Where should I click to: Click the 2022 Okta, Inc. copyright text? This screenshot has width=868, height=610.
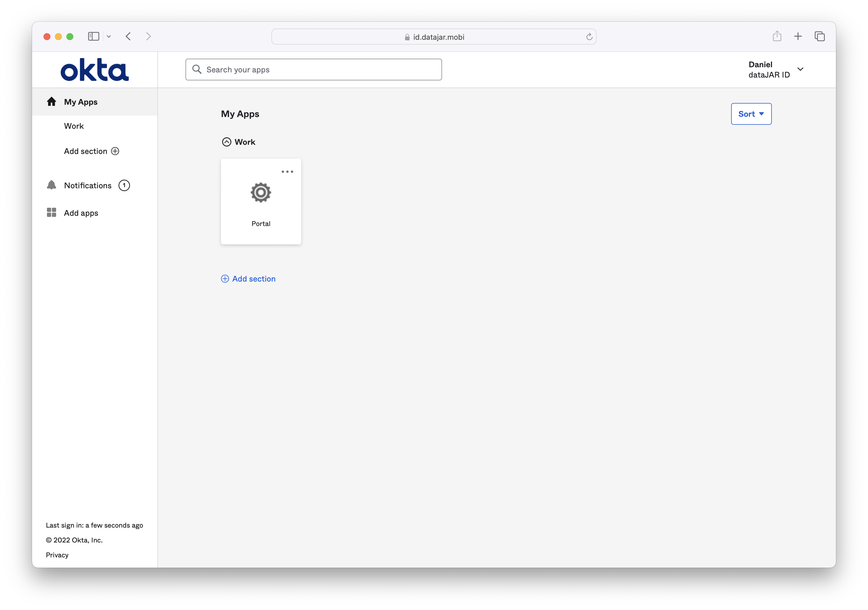point(74,540)
